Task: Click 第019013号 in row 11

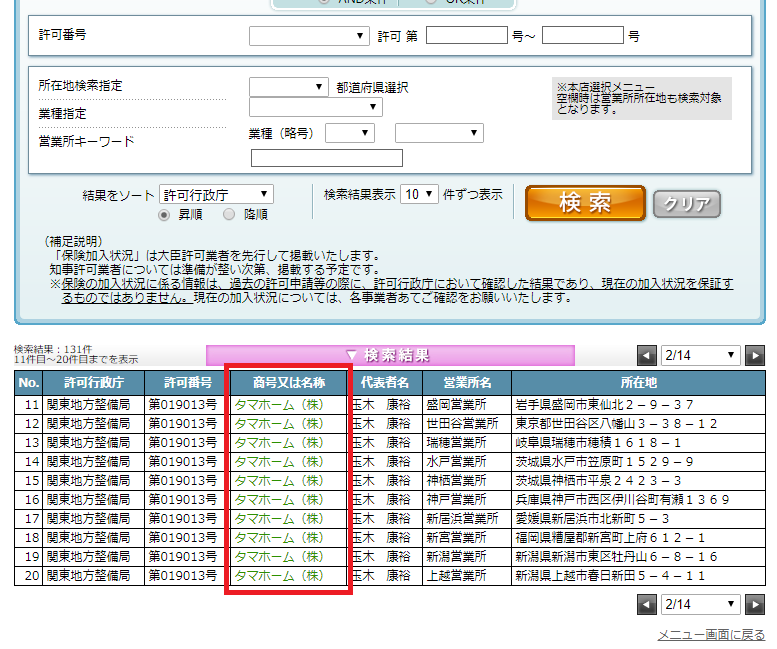Action: [x=182, y=405]
